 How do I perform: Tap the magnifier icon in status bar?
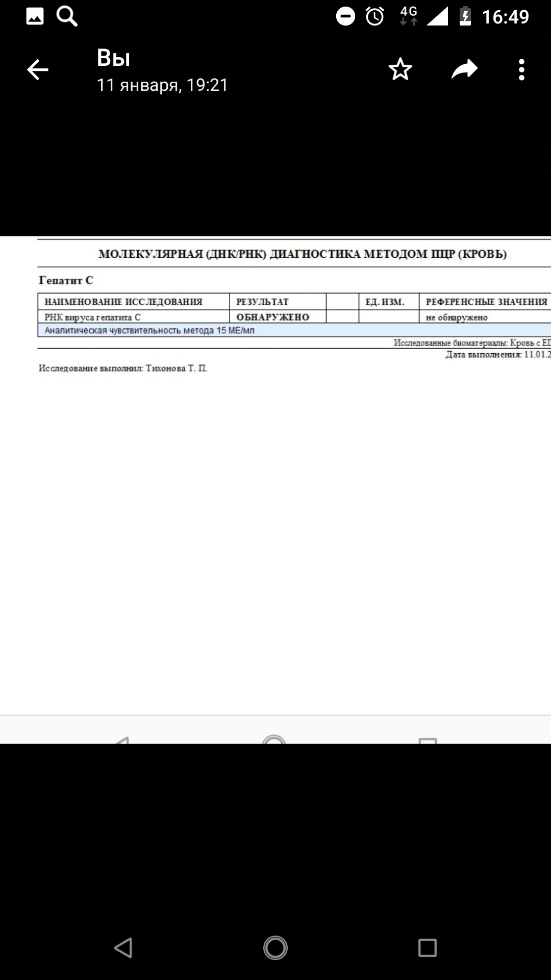click(67, 17)
